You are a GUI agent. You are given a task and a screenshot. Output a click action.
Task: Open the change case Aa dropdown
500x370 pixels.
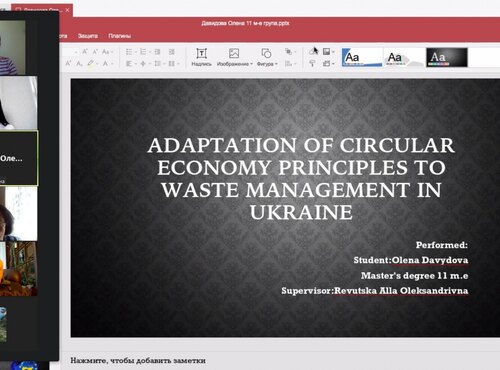pos(107,52)
